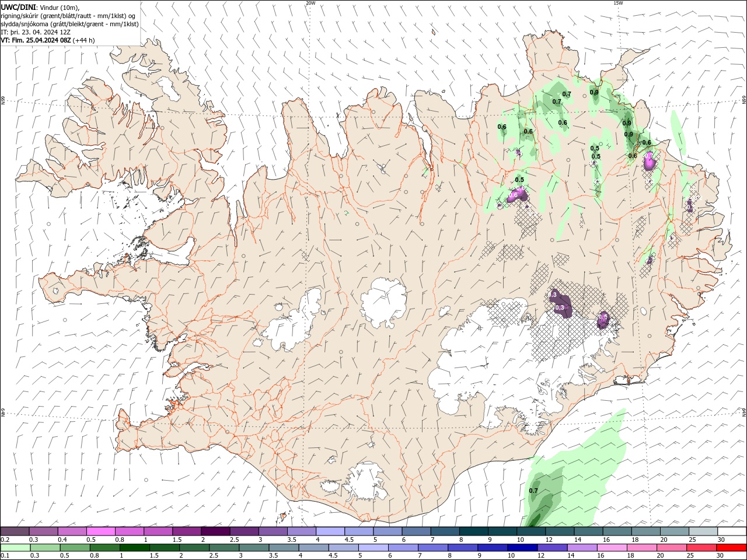This screenshot has width=747, height=560.
Task: Select the 12 violet-blue swatch in lower legend
Action: (x=552, y=548)
